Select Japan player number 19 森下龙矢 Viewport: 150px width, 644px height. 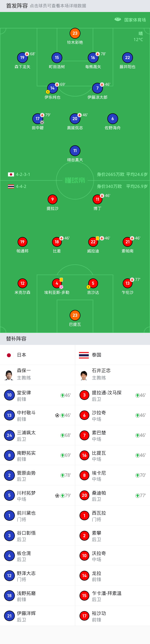22,58
